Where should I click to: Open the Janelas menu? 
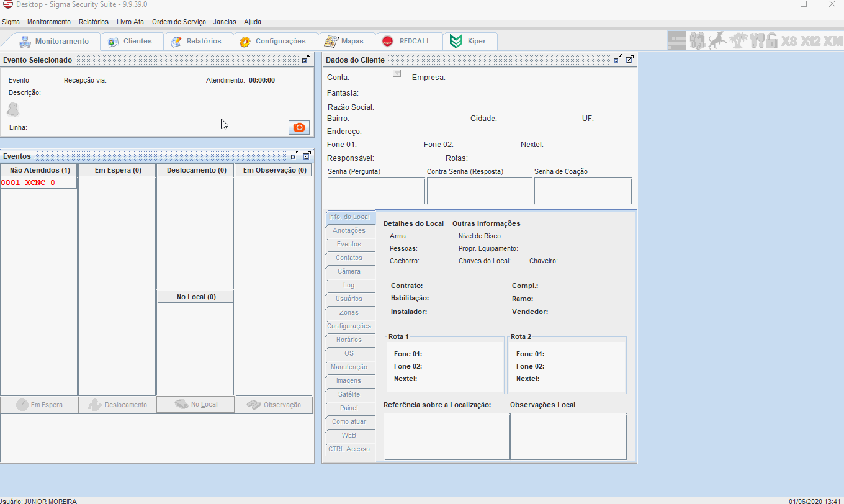pos(225,22)
